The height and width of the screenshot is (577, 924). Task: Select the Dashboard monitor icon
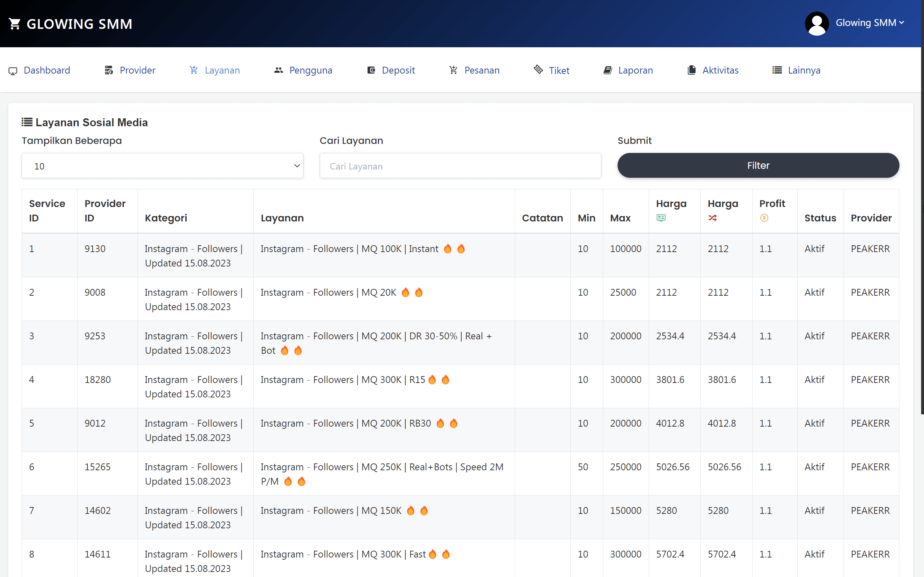coord(13,70)
